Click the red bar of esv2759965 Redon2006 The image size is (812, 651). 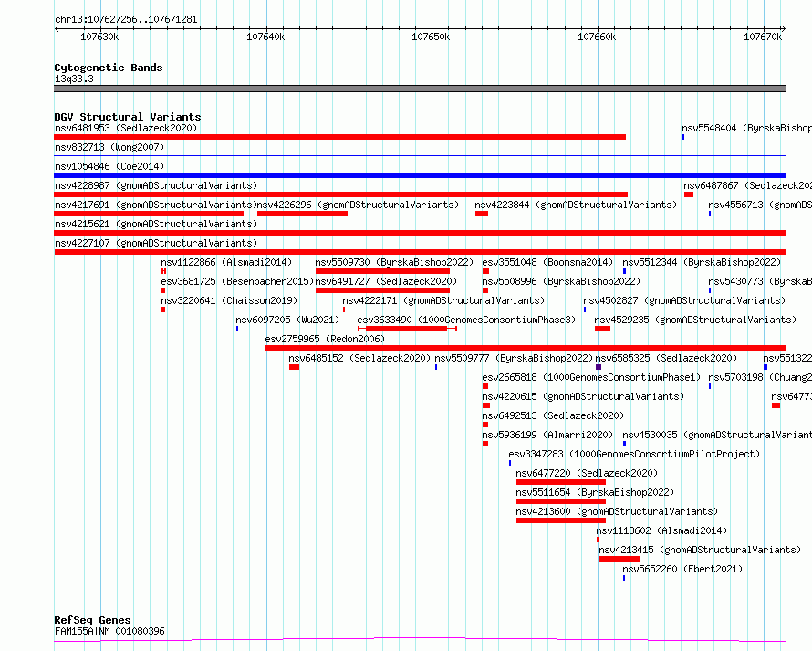526,348
